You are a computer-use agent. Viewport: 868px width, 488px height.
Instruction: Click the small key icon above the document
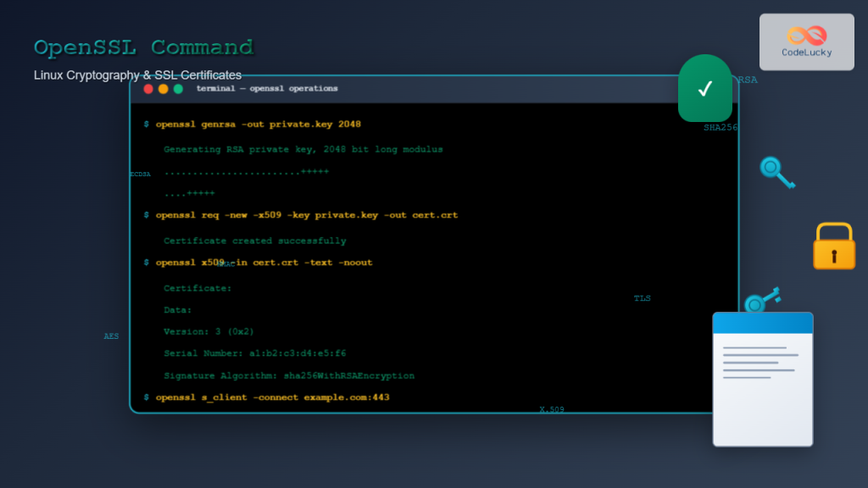coord(756,302)
